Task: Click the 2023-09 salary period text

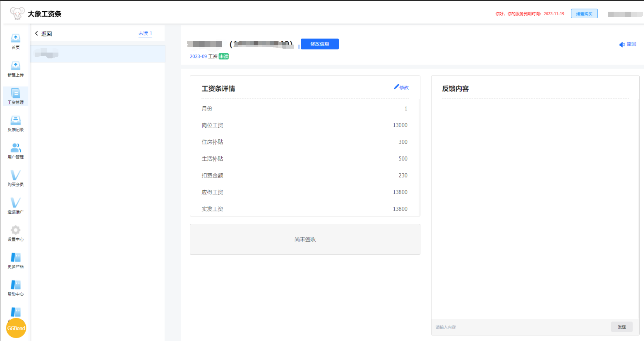Action: click(x=198, y=56)
